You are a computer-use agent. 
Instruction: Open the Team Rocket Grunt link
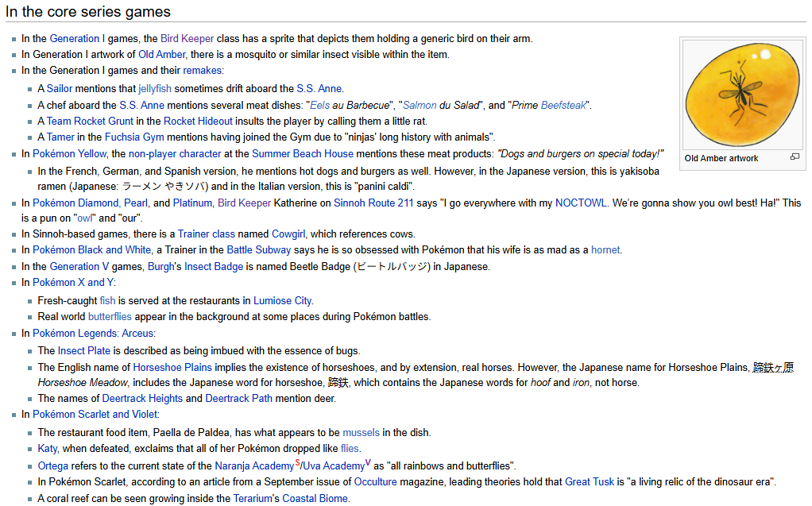(x=90, y=122)
